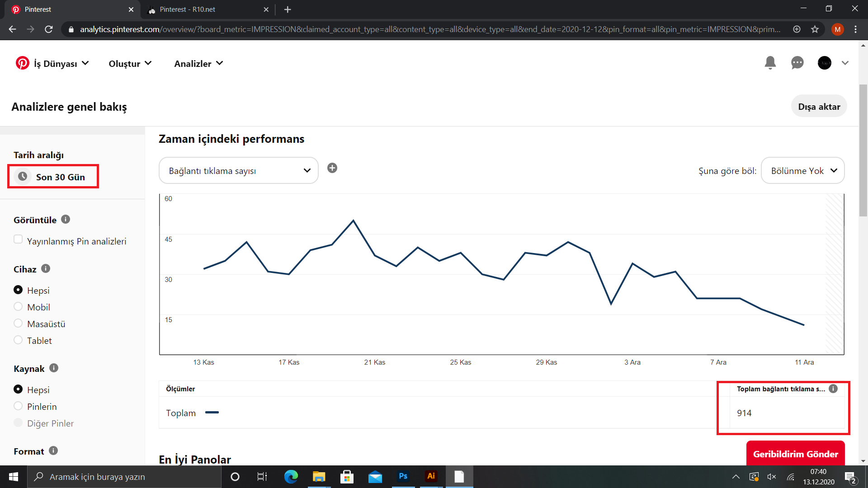
Task: Open Cortana circle on taskbar
Action: (235, 477)
